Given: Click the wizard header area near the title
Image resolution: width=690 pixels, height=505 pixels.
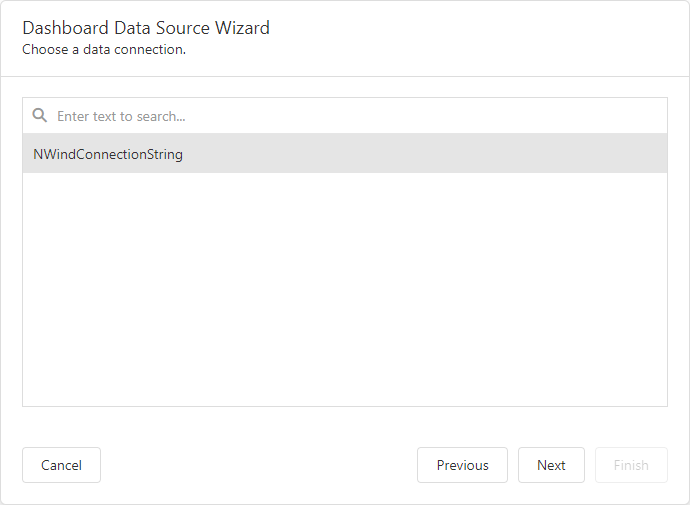Looking at the screenshot, I should pos(345,38).
